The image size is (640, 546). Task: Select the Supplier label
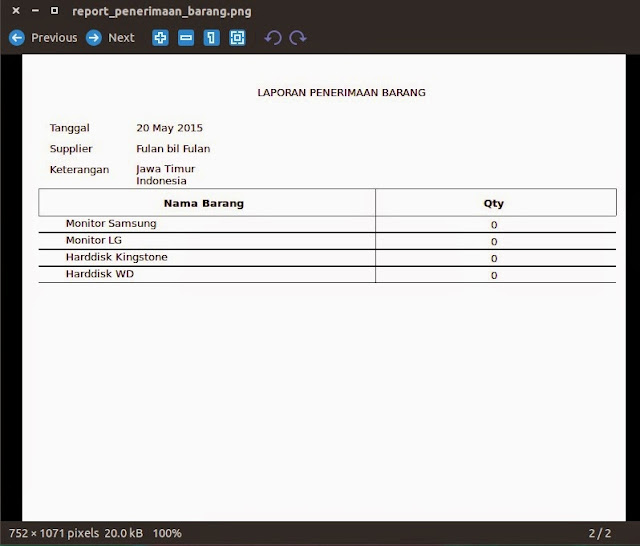point(71,149)
